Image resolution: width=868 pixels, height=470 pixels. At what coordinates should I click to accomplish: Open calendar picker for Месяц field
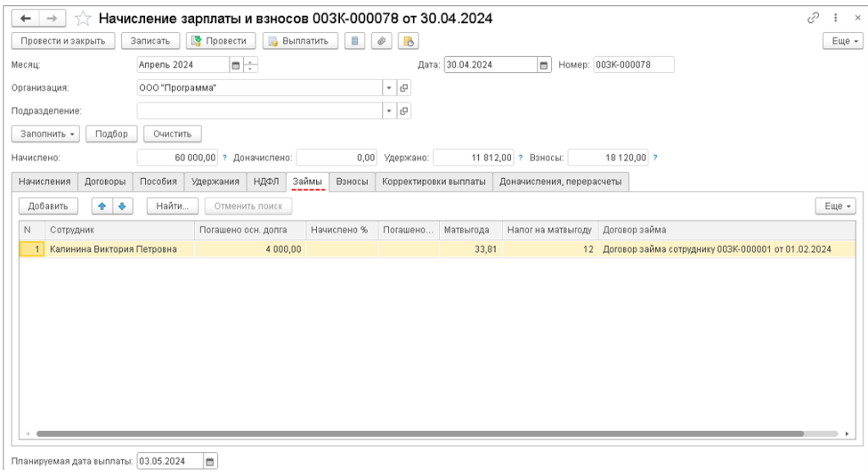pos(236,64)
